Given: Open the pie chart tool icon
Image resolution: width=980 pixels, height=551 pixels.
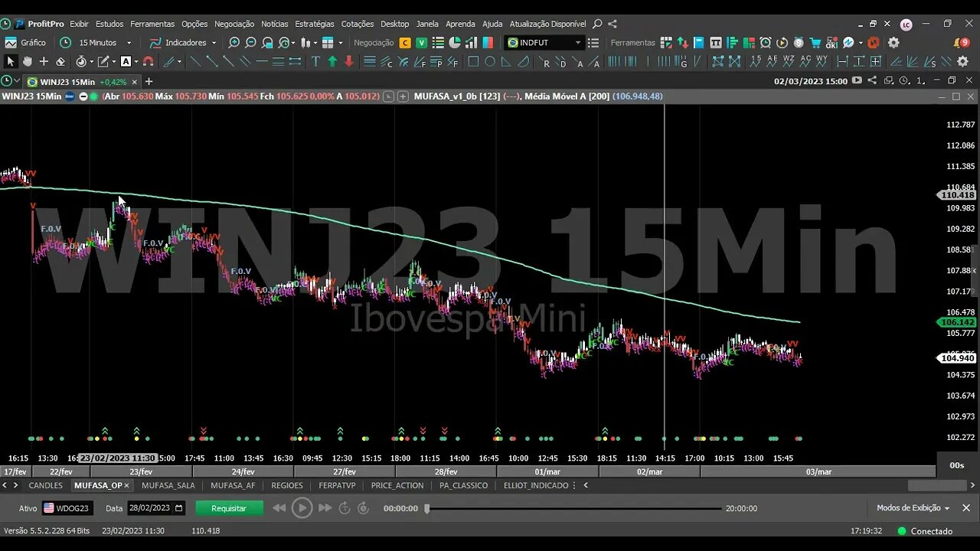Looking at the screenshot, I should click(455, 43).
